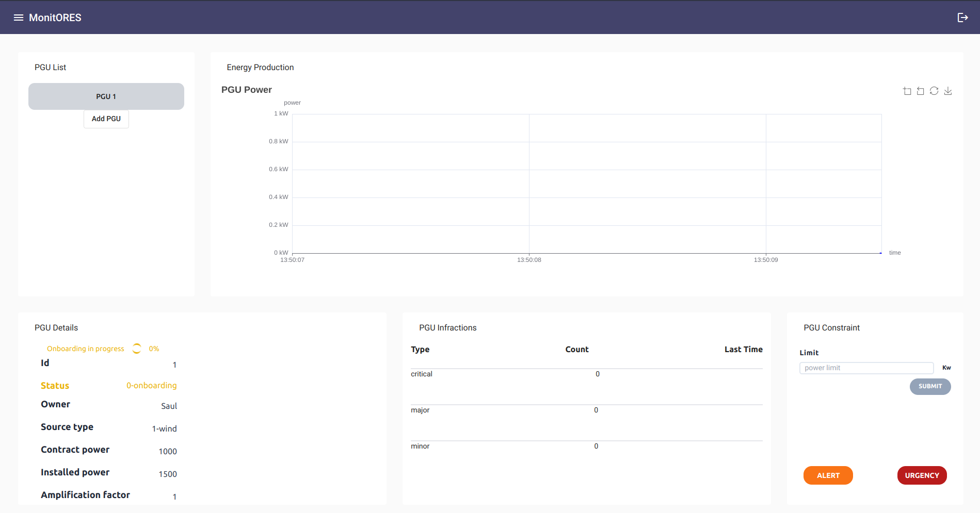Select PGU 1 in the PGU List
This screenshot has height=513, width=980.
[x=106, y=96]
